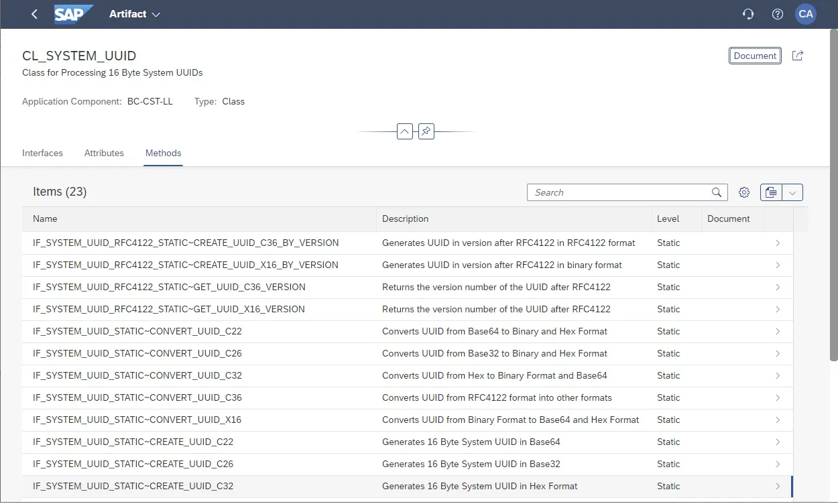Navigate back using the back arrow
Screen dimensions: 838x504
[34, 13]
